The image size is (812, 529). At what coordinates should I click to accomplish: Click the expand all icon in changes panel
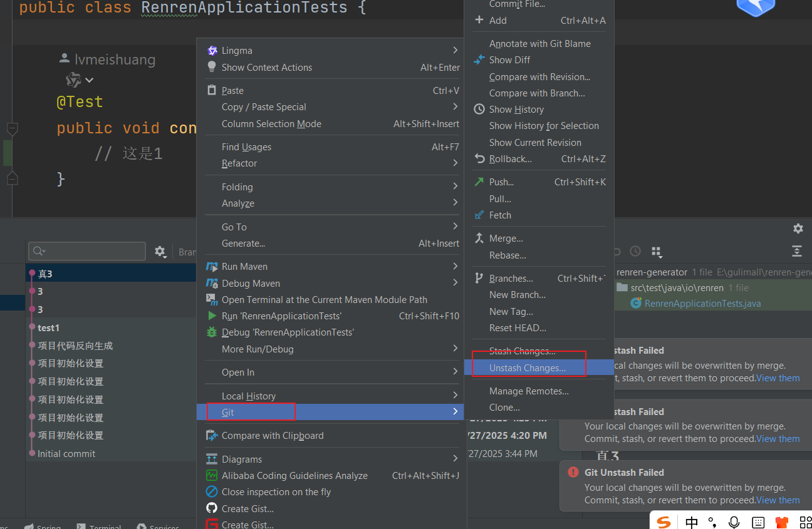coord(797,251)
